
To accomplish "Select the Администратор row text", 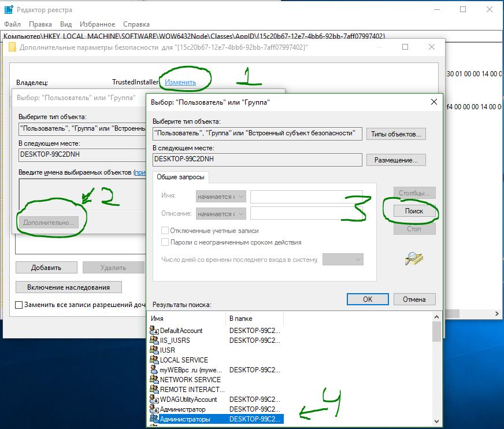I will click(x=183, y=409).
